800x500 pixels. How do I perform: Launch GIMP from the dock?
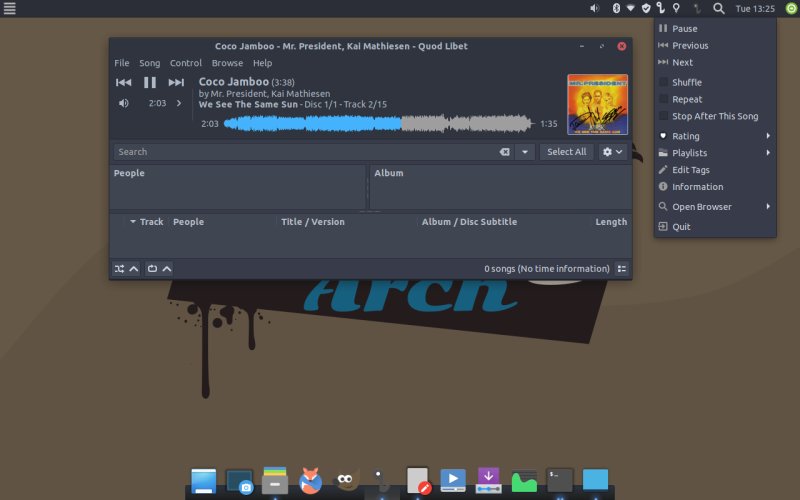pos(346,481)
